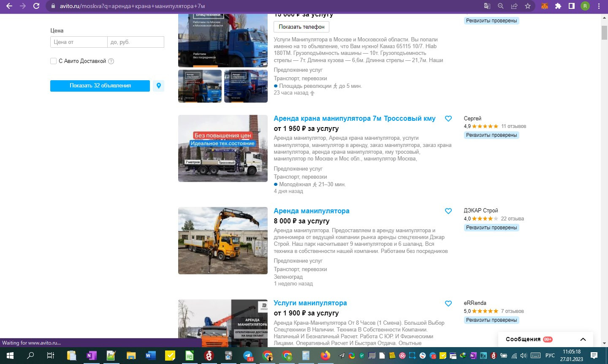Click the РУС input language indicator
The height and width of the screenshot is (364, 608).
(550, 356)
